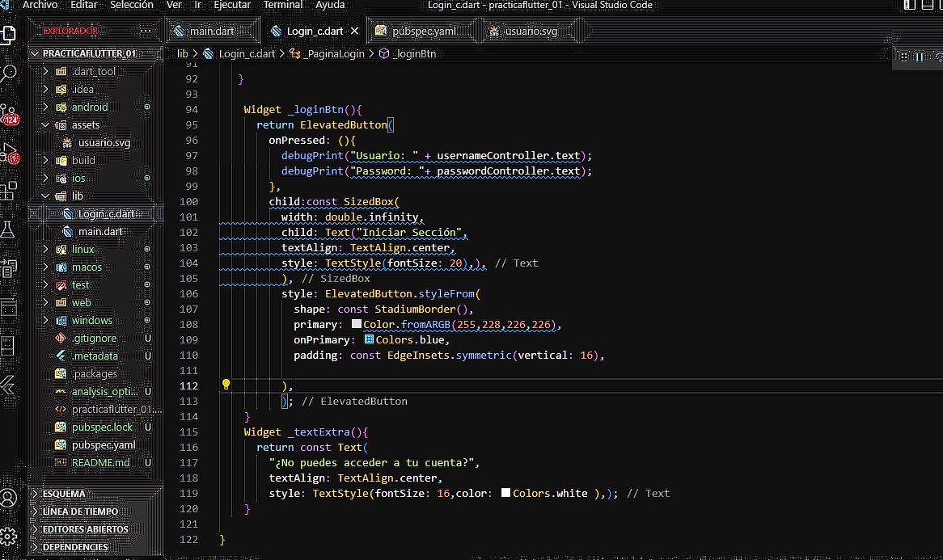Expand the .dart_tool folder chevron
Image resolution: width=943 pixels, height=560 pixels.
pyautogui.click(x=45, y=71)
